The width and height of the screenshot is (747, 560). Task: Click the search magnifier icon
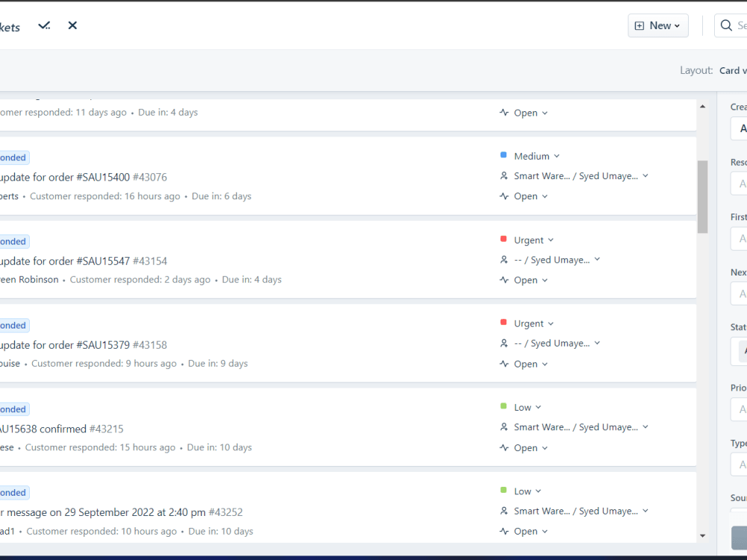coord(726,25)
